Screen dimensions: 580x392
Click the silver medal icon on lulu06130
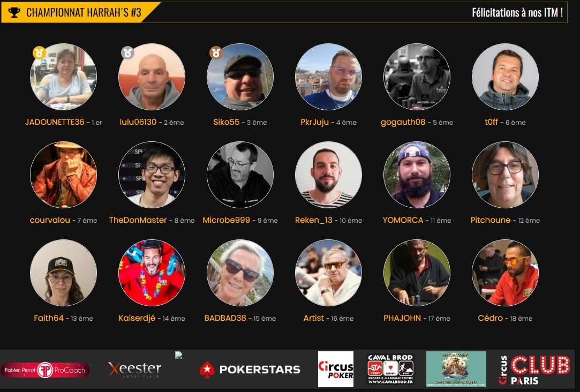click(127, 53)
